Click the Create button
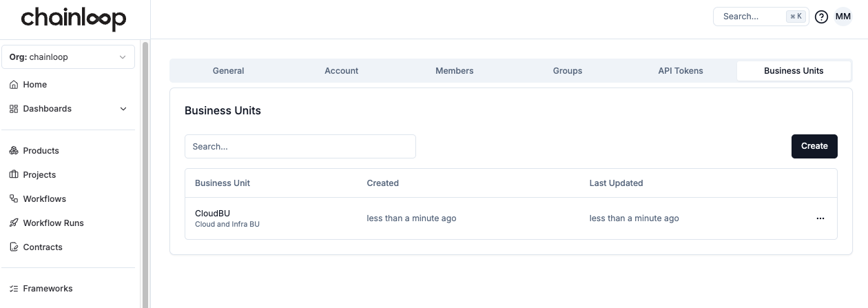This screenshot has width=868, height=308. pos(814,146)
